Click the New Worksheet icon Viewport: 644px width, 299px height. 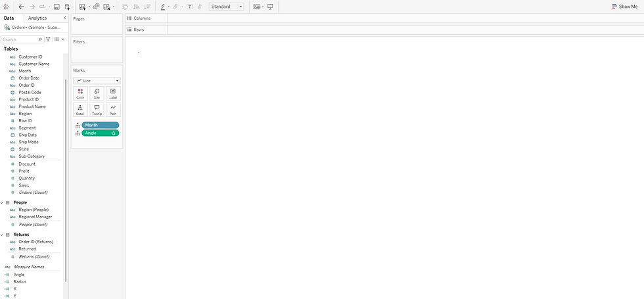tap(82, 7)
